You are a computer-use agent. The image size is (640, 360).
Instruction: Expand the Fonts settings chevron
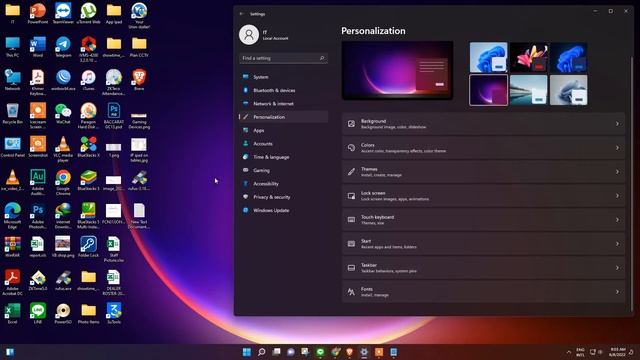617,292
